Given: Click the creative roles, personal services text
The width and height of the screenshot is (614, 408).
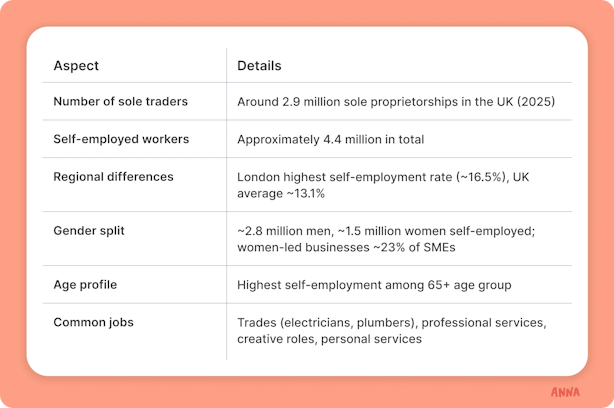Looking at the screenshot, I should tap(329, 339).
